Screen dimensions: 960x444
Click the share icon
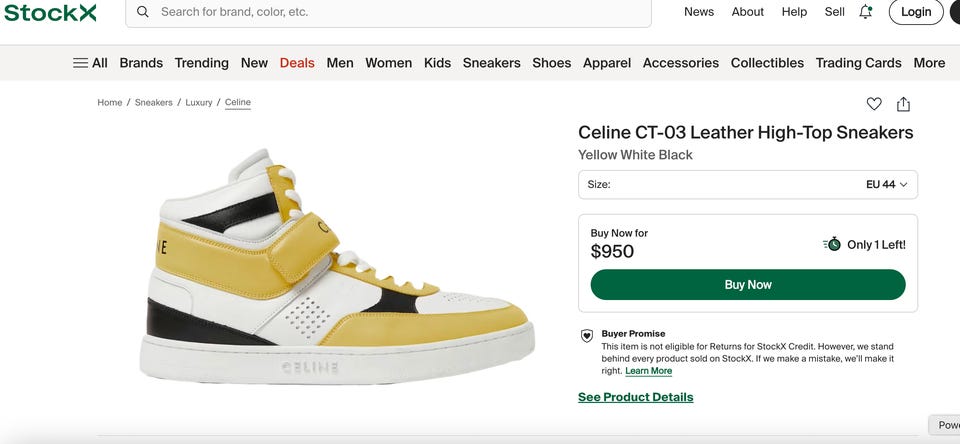[903, 104]
